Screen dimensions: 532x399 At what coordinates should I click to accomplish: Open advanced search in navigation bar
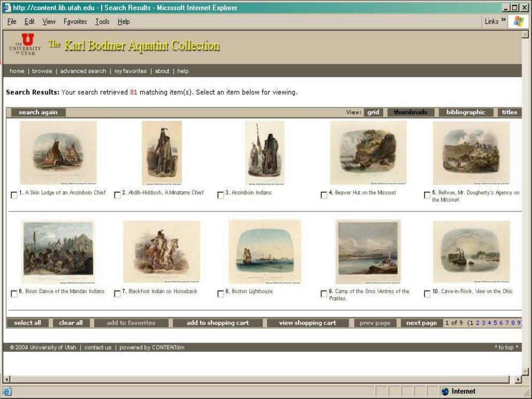point(83,71)
